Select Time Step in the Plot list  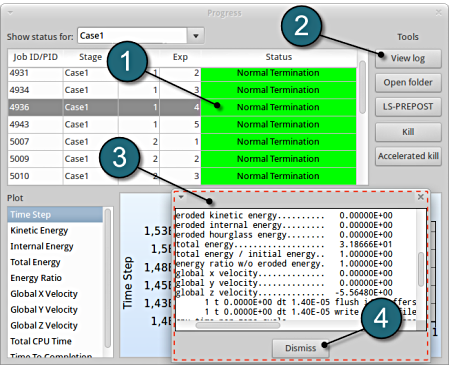pyautogui.click(x=55, y=215)
